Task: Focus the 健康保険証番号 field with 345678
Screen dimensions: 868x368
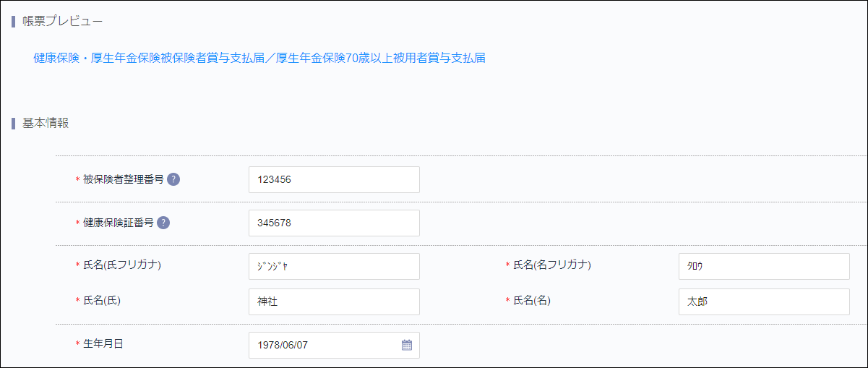Action: click(x=334, y=223)
